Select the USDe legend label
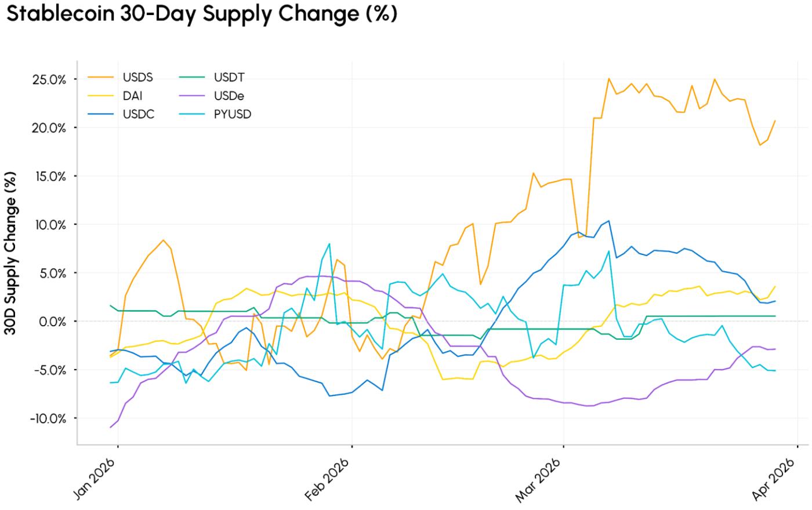This screenshot has height=510, width=812. pos(229,96)
